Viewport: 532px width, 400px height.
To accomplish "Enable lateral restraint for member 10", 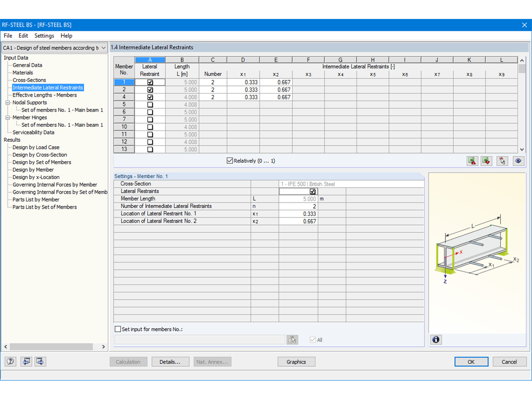I will click(150, 127).
